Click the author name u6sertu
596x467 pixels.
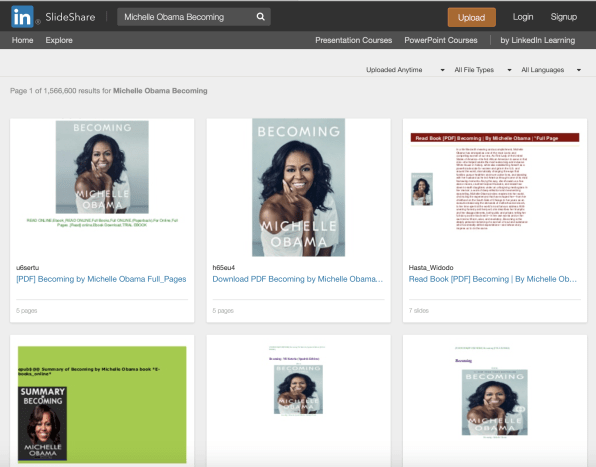click(x=27, y=268)
